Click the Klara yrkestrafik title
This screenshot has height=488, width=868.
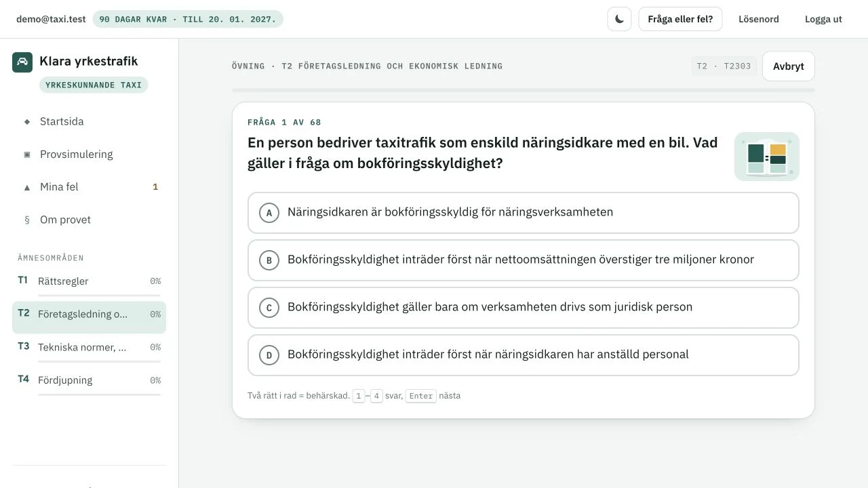pos(88,62)
